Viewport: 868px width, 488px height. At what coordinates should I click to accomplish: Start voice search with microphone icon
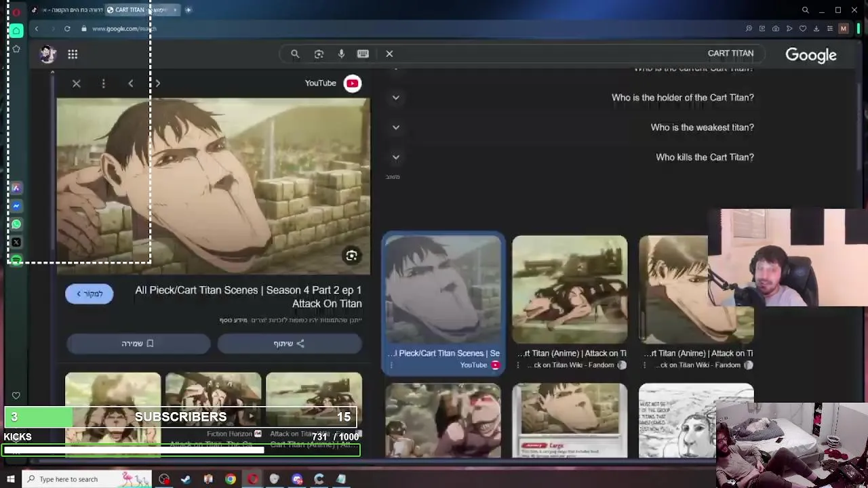pyautogui.click(x=341, y=54)
